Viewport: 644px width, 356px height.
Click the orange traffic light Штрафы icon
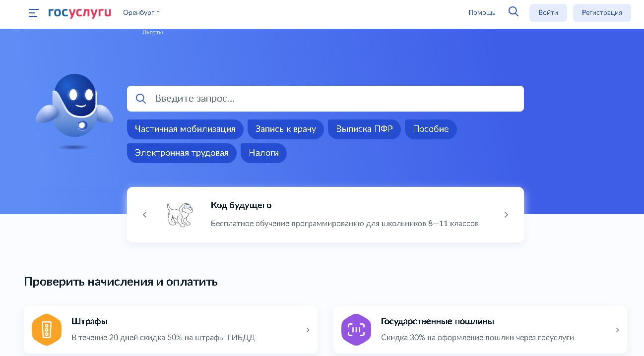point(47,330)
